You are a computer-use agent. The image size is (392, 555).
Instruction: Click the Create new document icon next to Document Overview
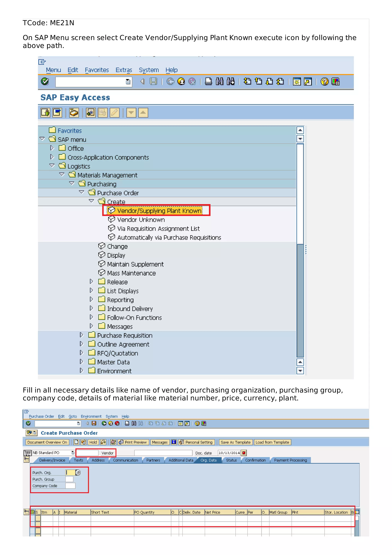(76, 442)
